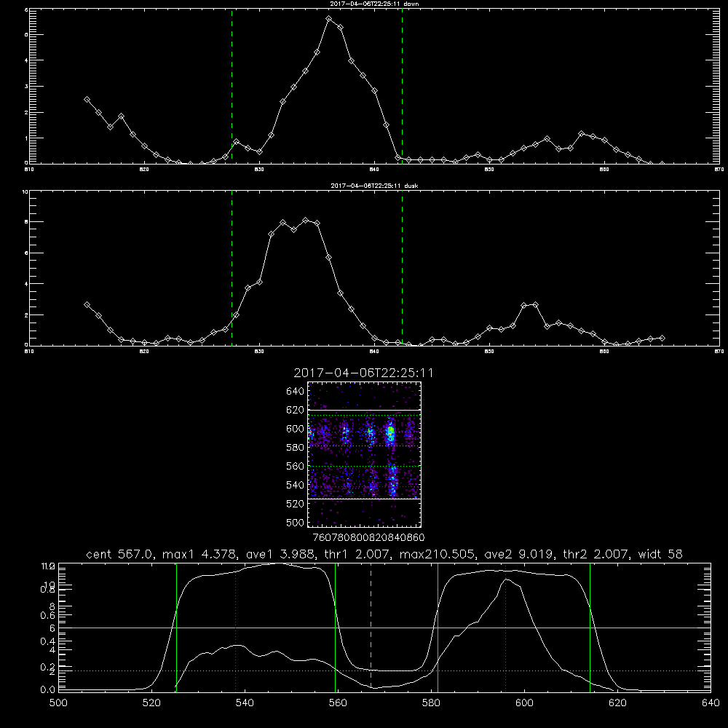Click the green vertical line near 525 in bottom plot
The height and width of the screenshot is (728, 728).
(176, 627)
